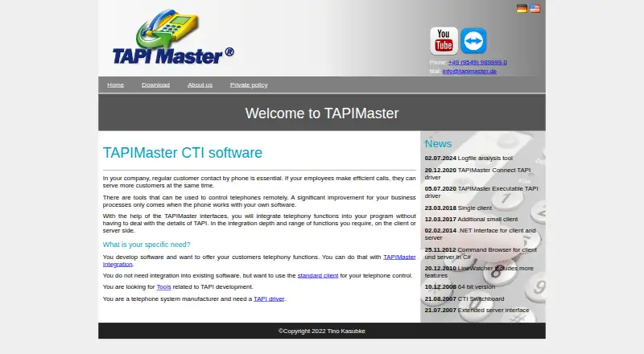Viewport: 644px width, 354px height.
Task: Open the Download menu item
Action: pyautogui.click(x=155, y=84)
